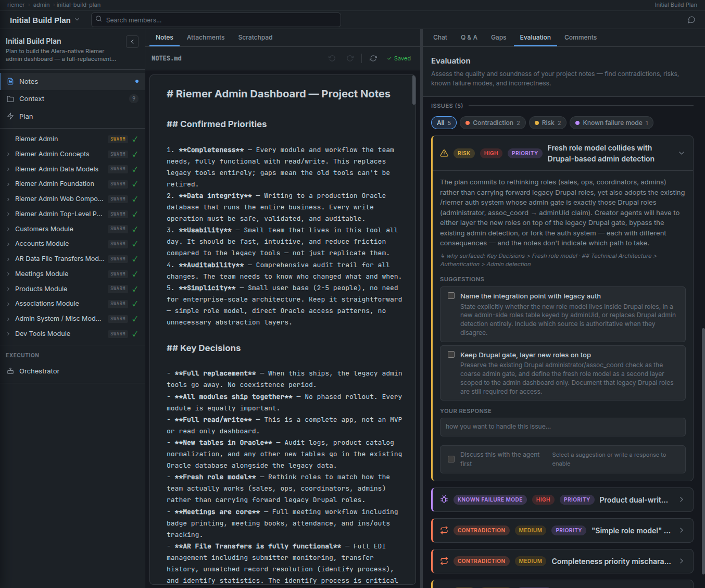
Task: Click the Context folder icon in sidebar
Action: [x=10, y=98]
